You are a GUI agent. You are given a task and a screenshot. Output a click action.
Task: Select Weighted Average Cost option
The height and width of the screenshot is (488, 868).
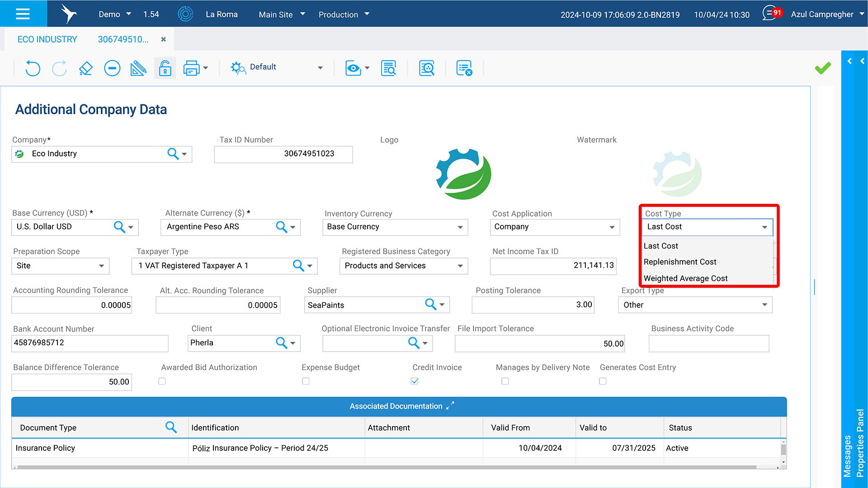coord(685,278)
